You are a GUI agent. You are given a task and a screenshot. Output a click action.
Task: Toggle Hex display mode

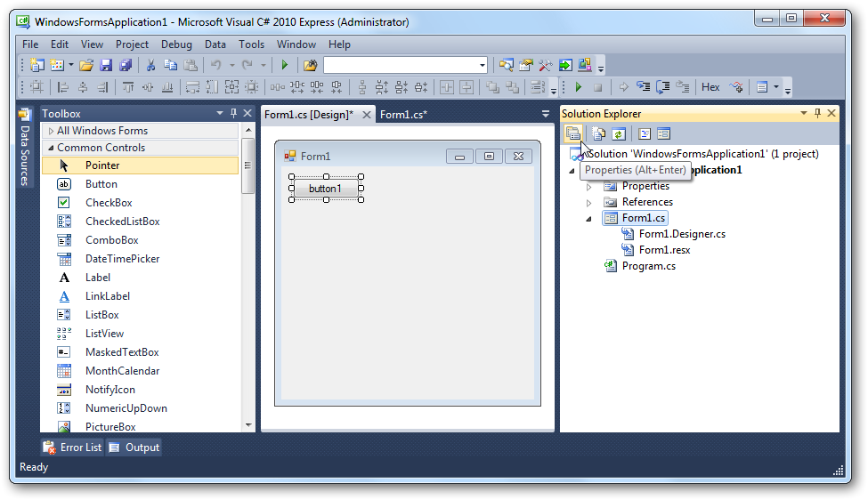[x=710, y=87]
